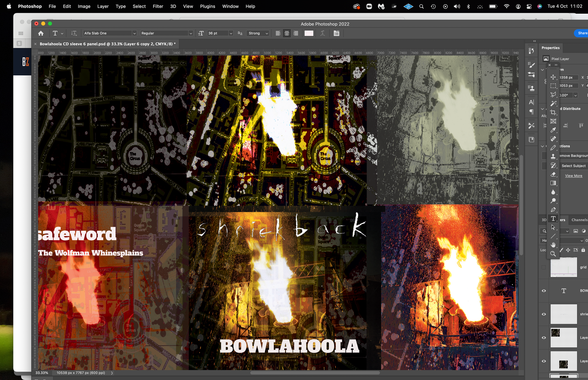Expand the floating toolbar double-arrow
The image size is (588, 380).
[556, 65]
